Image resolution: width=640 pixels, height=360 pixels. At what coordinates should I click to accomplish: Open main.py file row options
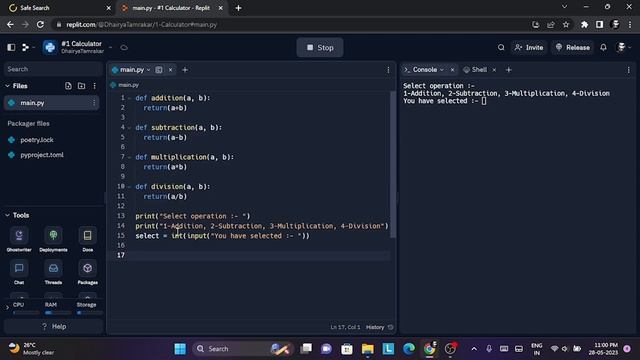94,103
